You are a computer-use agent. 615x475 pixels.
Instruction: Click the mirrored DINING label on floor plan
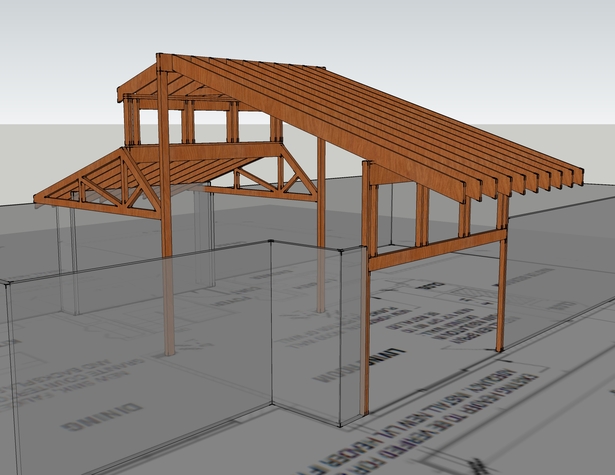pyautogui.click(x=101, y=417)
